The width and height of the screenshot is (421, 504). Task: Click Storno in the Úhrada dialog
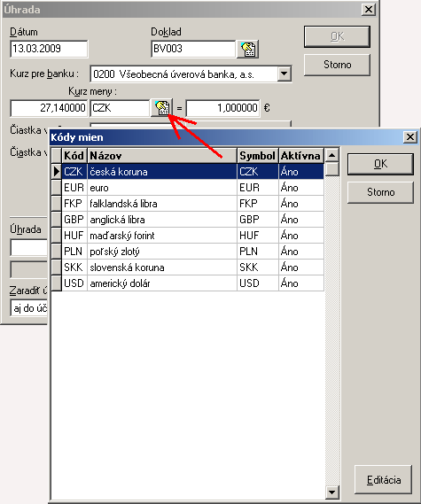(x=337, y=65)
